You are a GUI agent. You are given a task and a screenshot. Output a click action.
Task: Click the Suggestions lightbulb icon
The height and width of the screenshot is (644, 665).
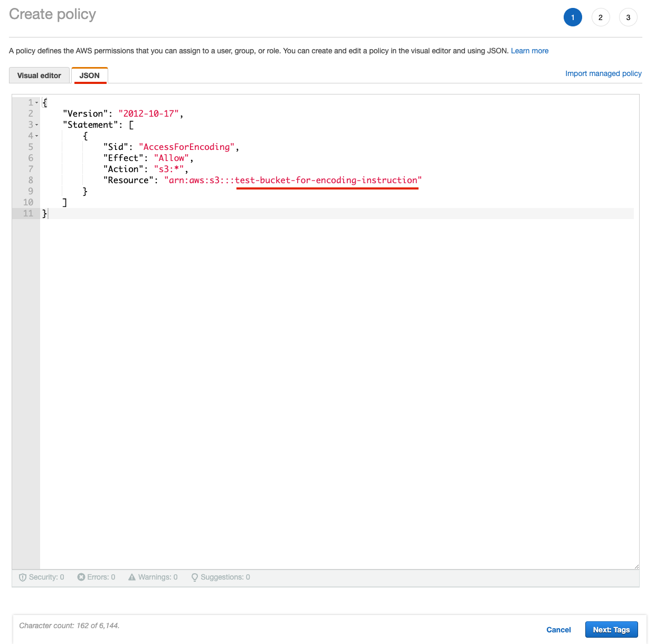pyautogui.click(x=195, y=577)
